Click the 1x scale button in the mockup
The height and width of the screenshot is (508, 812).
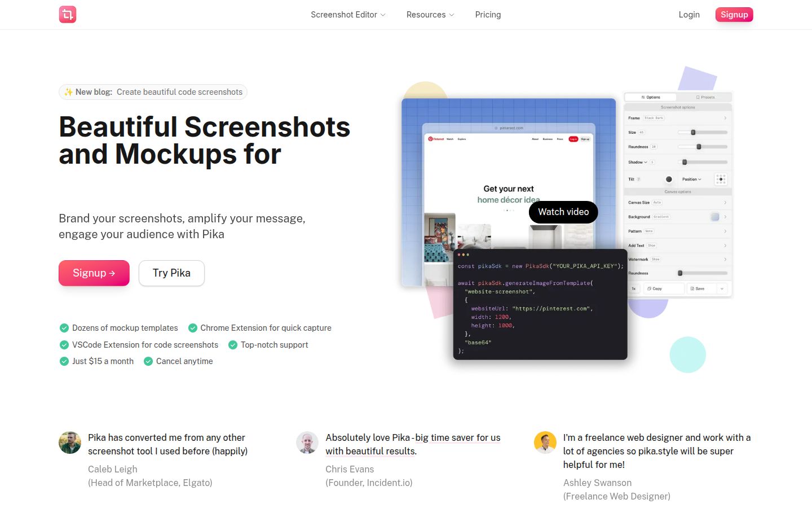coord(634,288)
